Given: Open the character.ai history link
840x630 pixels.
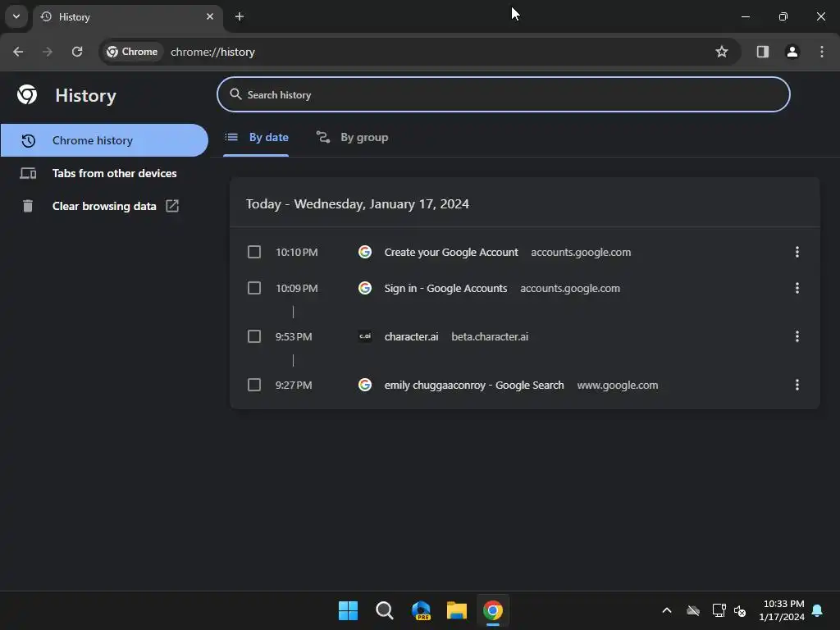Looking at the screenshot, I should pyautogui.click(x=412, y=336).
